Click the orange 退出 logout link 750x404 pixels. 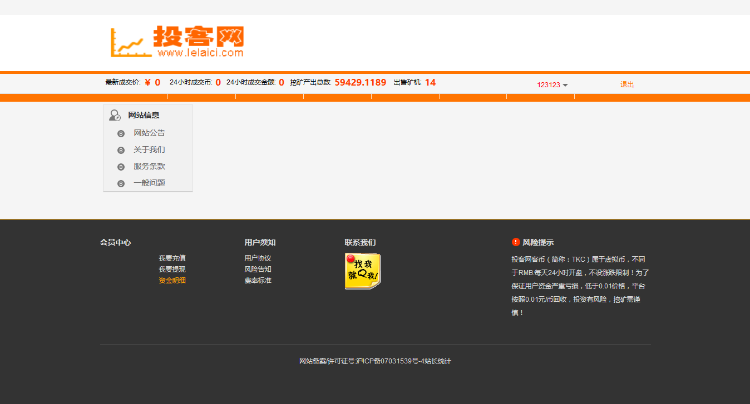point(627,84)
